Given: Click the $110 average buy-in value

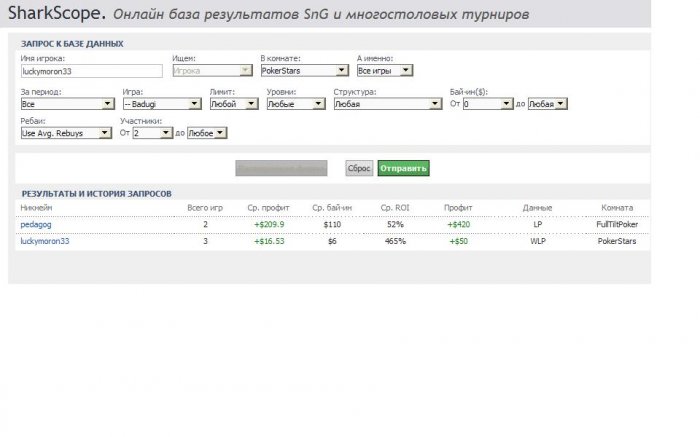Looking at the screenshot, I should (332, 225).
